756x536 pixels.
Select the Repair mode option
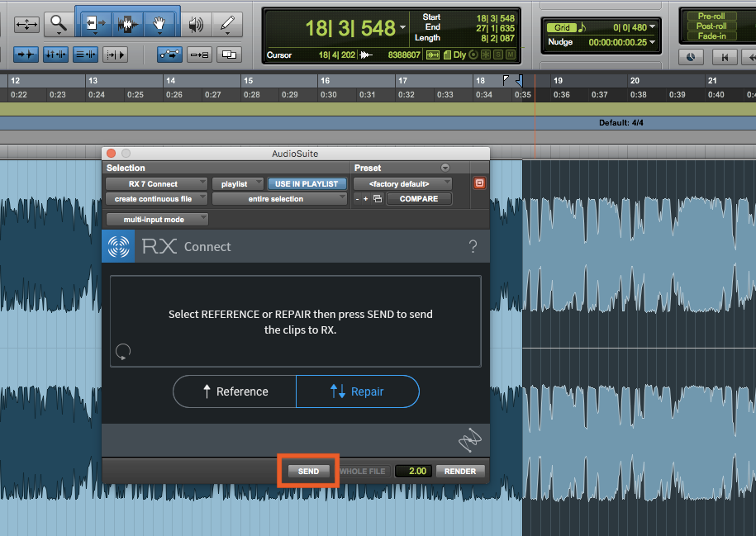(357, 391)
